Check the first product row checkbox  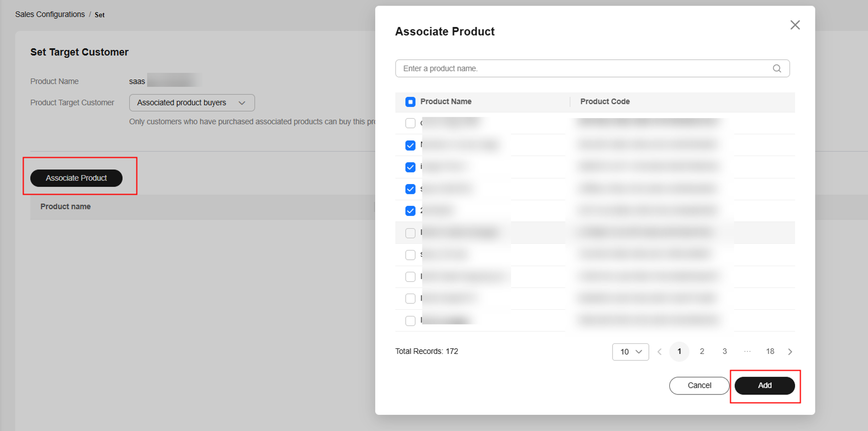pyautogui.click(x=410, y=123)
